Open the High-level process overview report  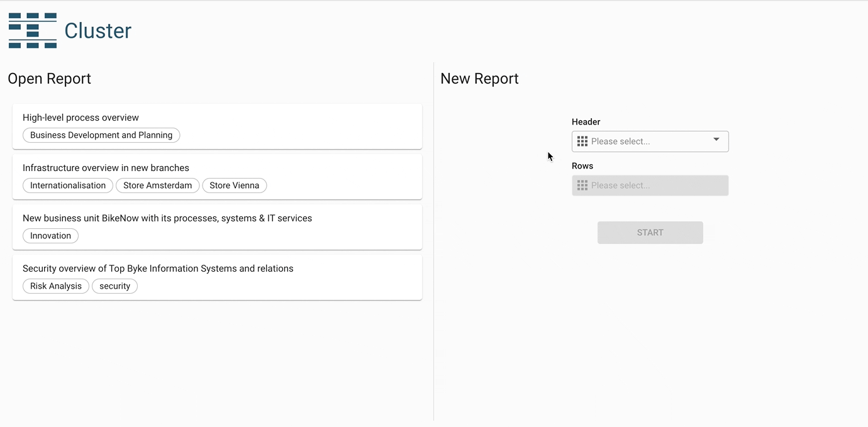coord(81,118)
